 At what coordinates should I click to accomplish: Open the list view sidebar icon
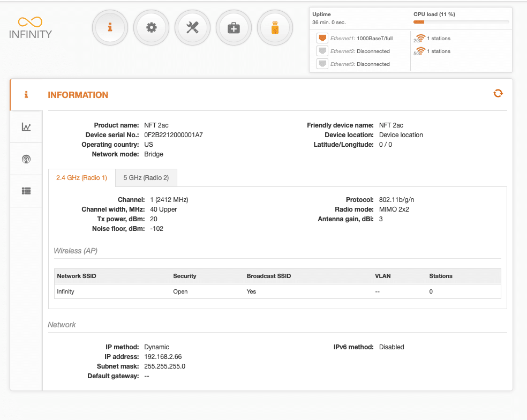(26, 191)
